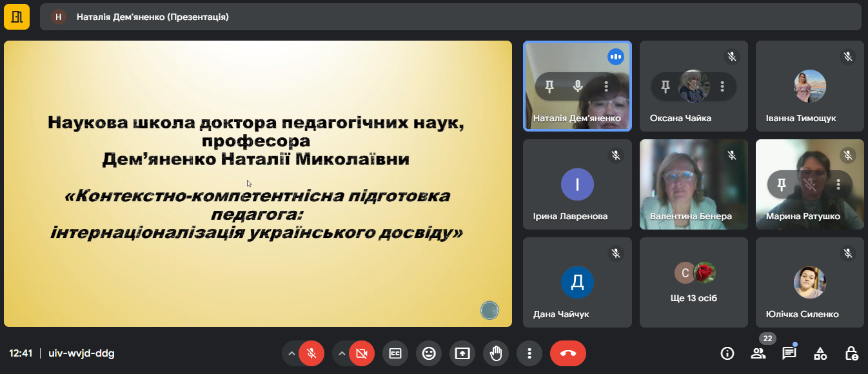
Task: Open the emoji reactions panel
Action: (429, 353)
